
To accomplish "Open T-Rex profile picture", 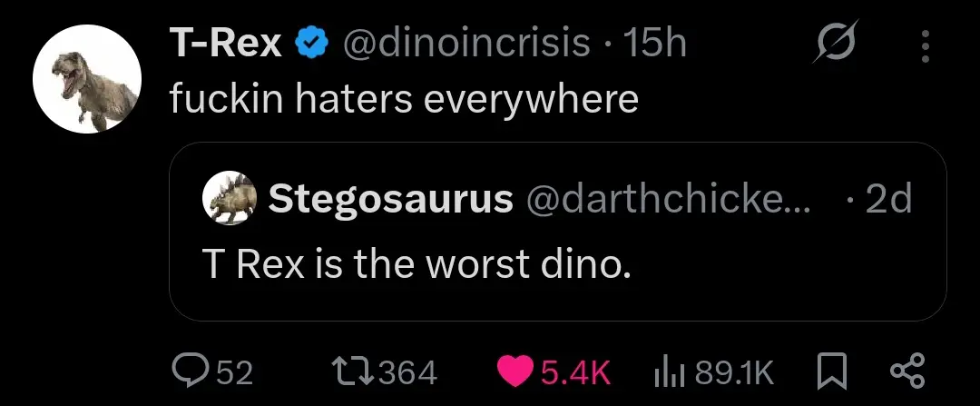I will pyautogui.click(x=86, y=79).
